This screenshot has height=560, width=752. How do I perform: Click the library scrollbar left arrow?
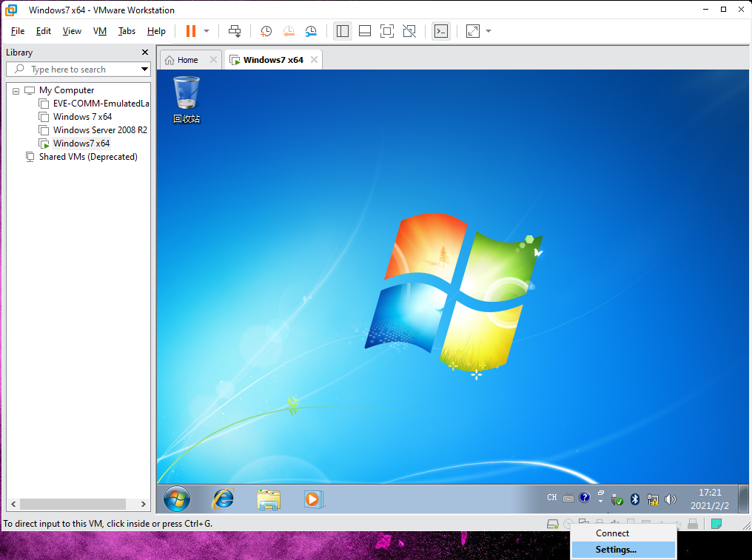pyautogui.click(x=13, y=504)
